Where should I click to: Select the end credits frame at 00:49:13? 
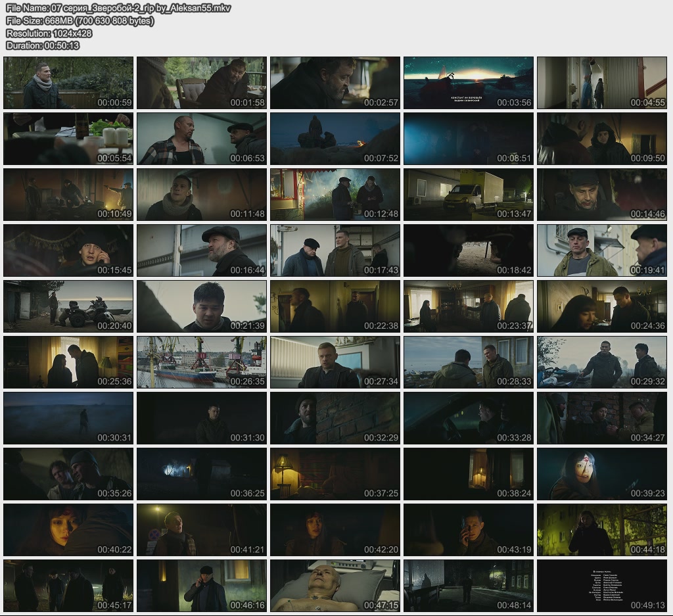[x=601, y=586]
